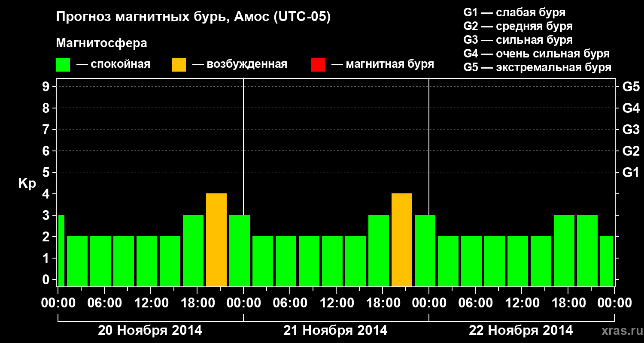Viewport: 644px width, 343px height.
Task: Click the orange Kp 4 bar on 21 Ноября
Action: 402,240
